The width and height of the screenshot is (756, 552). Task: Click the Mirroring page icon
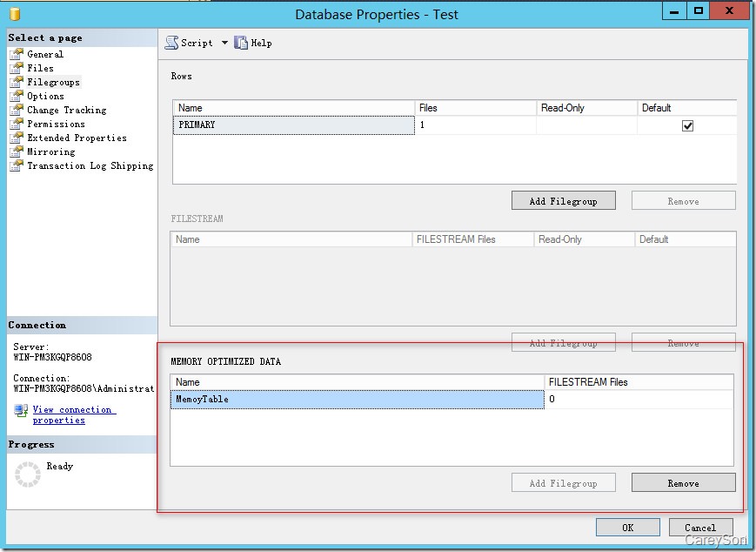point(17,151)
